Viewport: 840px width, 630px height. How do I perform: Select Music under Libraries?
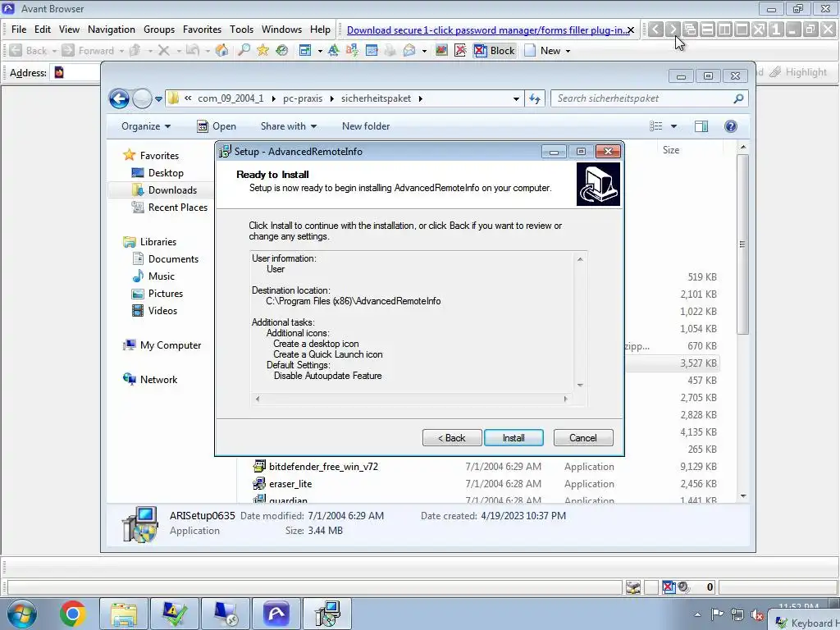(162, 276)
